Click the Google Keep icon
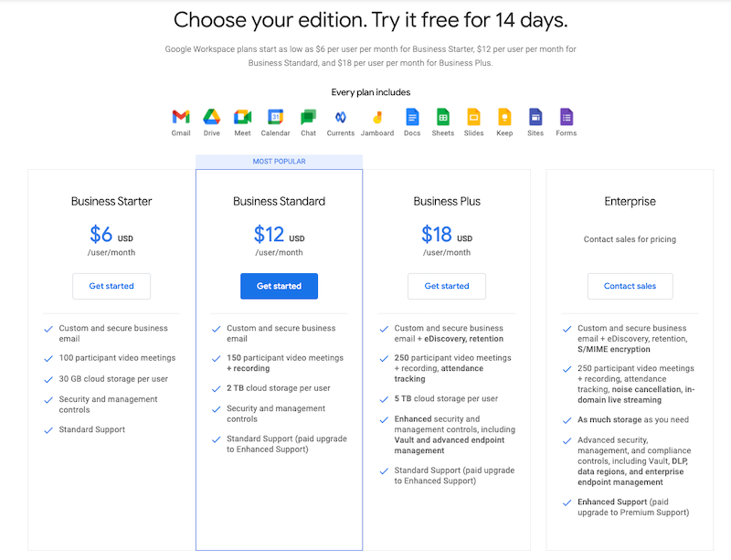Screen dimensions: 731x560 pos(504,117)
